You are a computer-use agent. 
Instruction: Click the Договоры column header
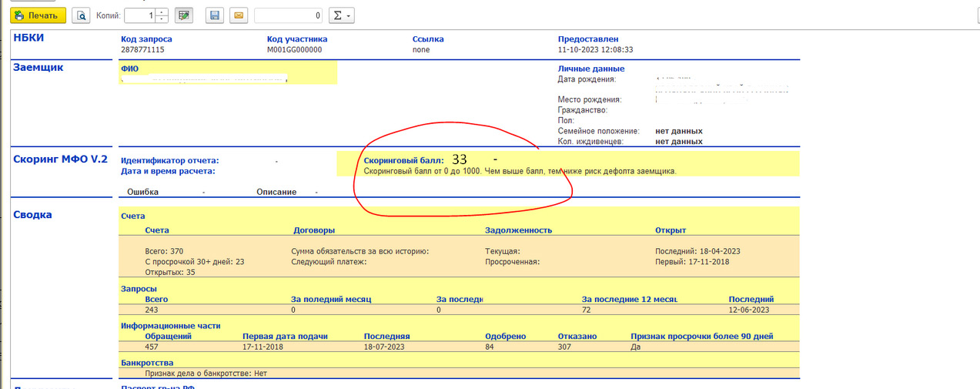314,230
